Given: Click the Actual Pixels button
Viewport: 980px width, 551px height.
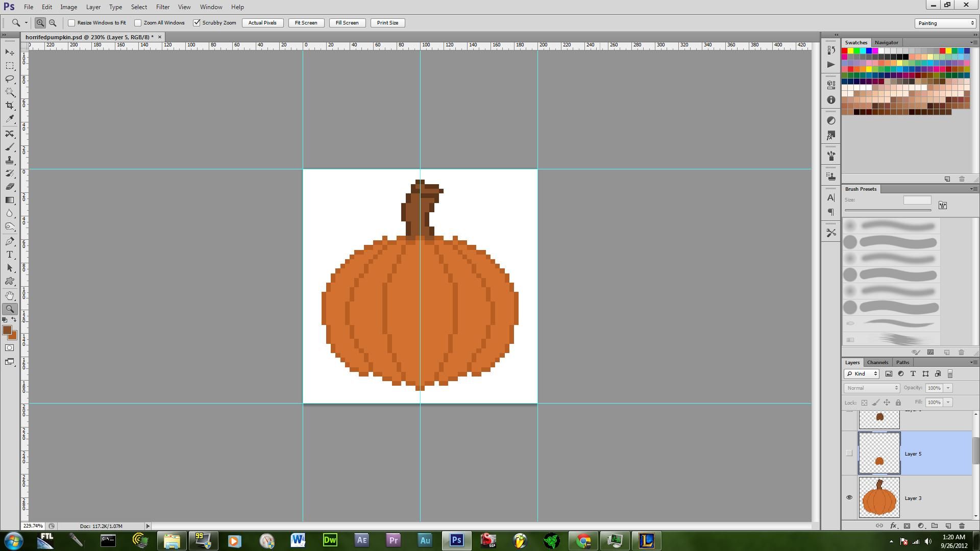Looking at the screenshot, I should click(262, 23).
